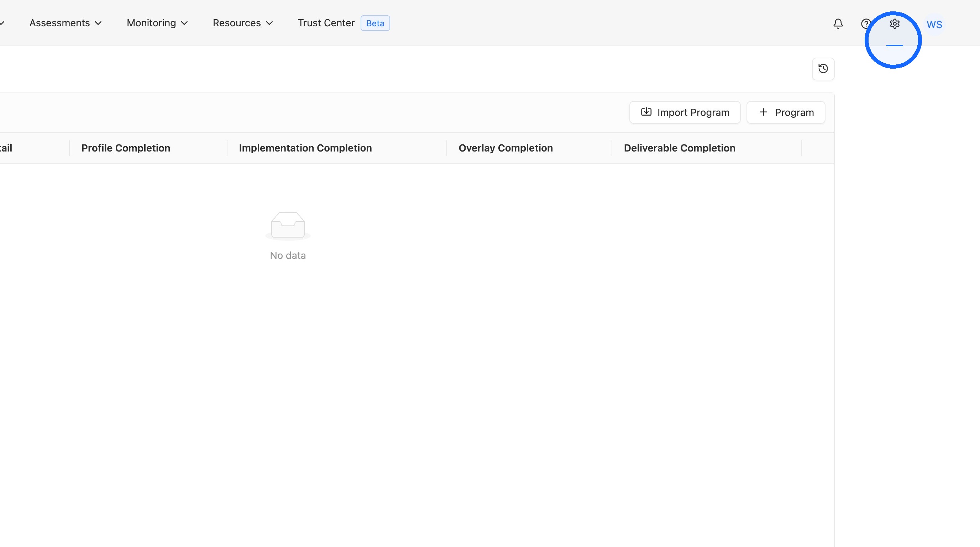Open the help question mark icon
980x547 pixels.
click(x=866, y=23)
